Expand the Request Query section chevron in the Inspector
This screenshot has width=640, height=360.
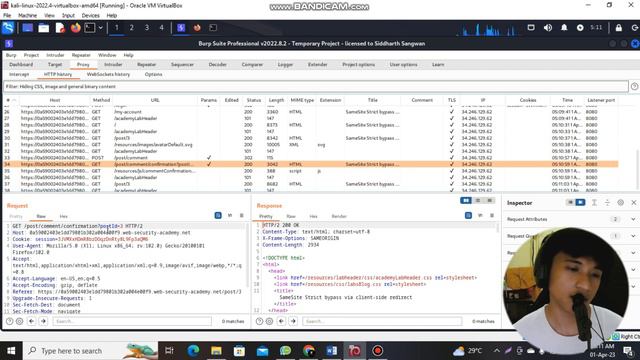click(633, 236)
